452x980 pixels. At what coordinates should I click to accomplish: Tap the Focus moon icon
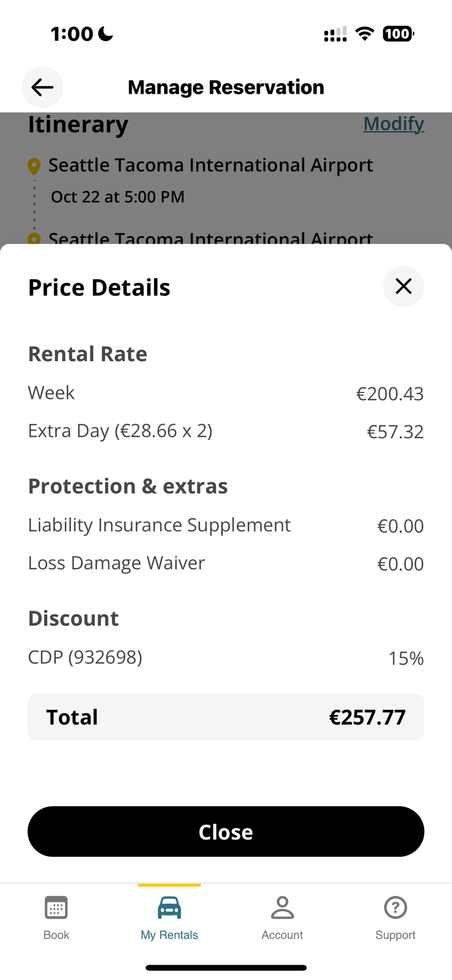[106, 34]
